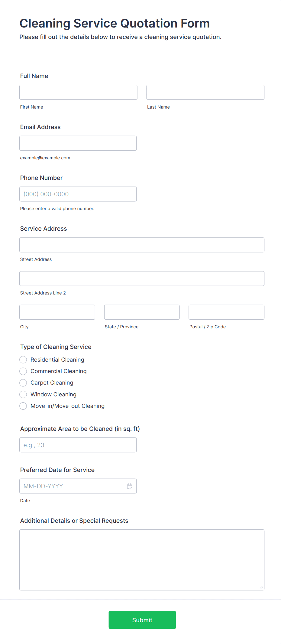Click the First Name input field
Viewport: 281px width, 644px height.
(78, 92)
